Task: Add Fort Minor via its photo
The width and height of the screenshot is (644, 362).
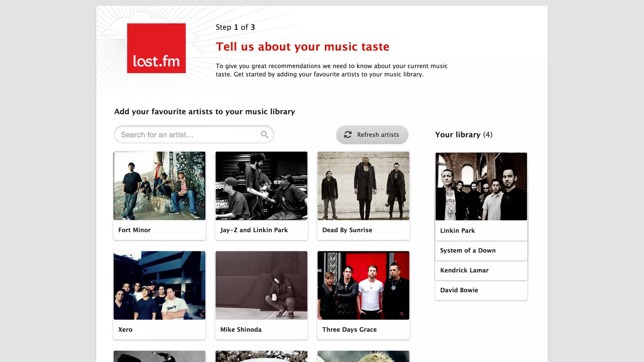Action: (x=159, y=186)
